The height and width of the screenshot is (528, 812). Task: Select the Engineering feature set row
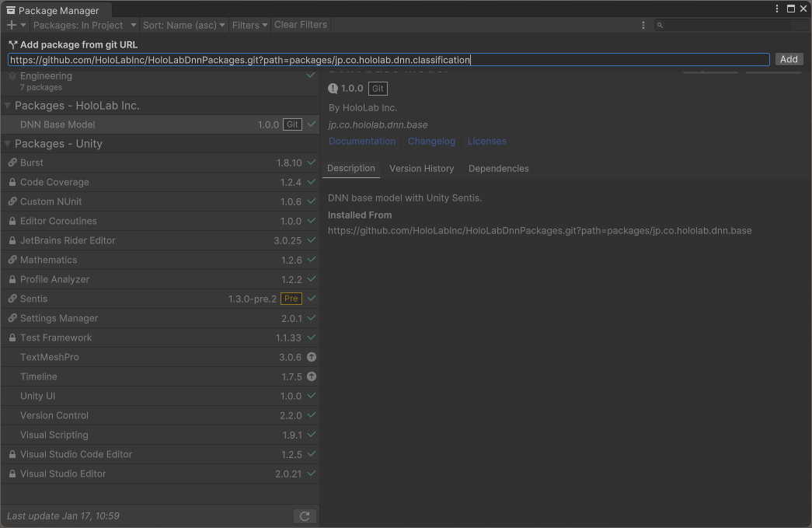point(160,82)
